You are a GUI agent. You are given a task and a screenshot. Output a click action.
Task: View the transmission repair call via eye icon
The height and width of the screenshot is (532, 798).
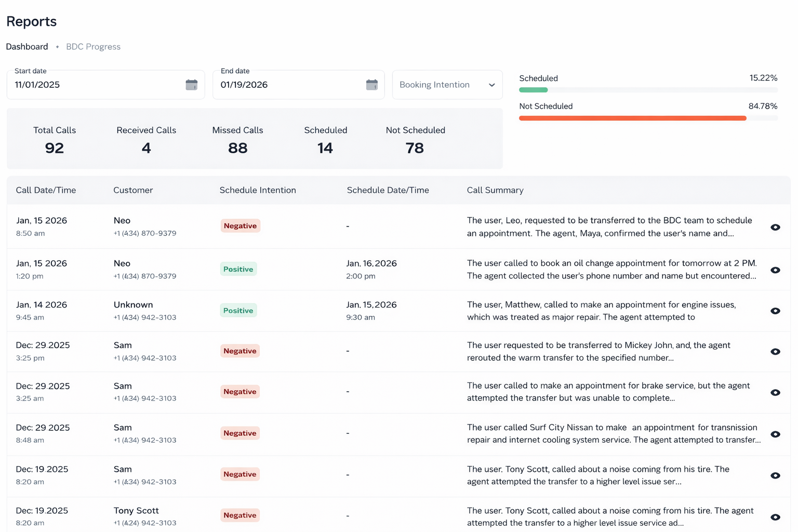click(x=775, y=434)
